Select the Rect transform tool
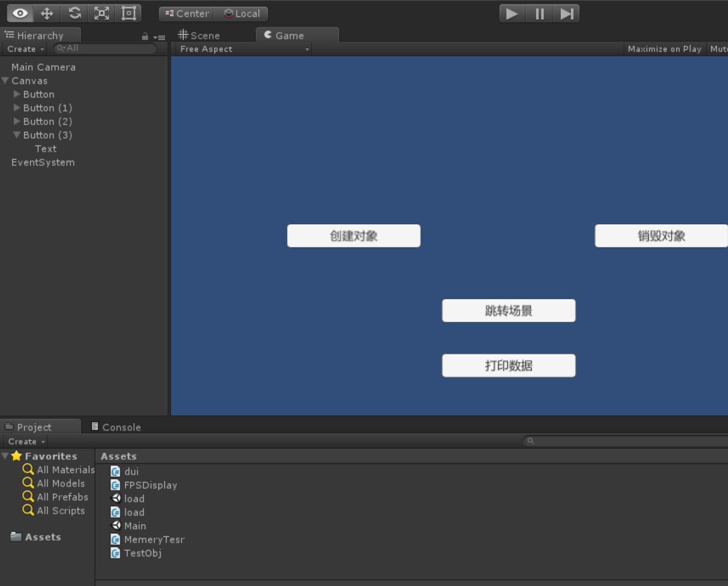Viewport: 728px width, 586px height. tap(129, 13)
